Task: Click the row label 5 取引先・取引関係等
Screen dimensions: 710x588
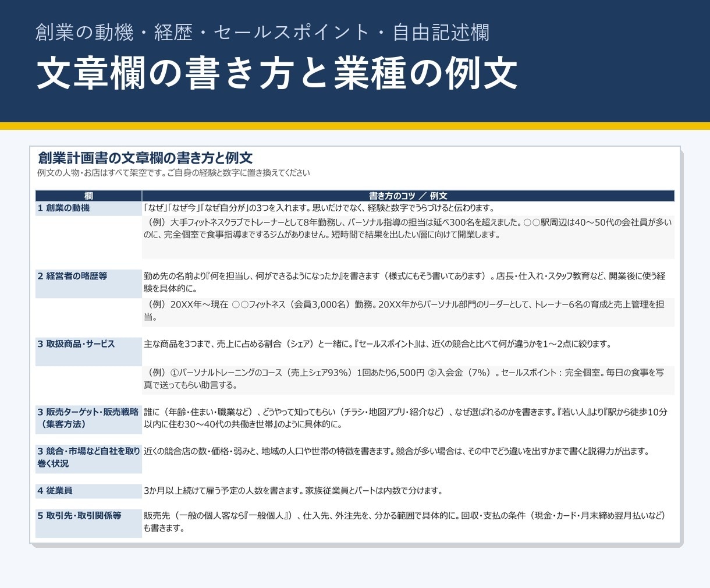Action: tap(88, 523)
